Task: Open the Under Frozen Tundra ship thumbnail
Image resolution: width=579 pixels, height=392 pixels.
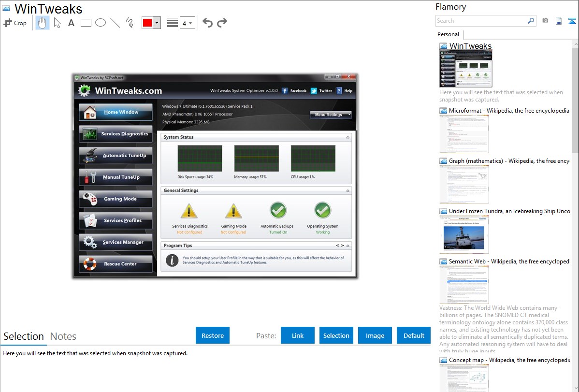Action: [464, 234]
